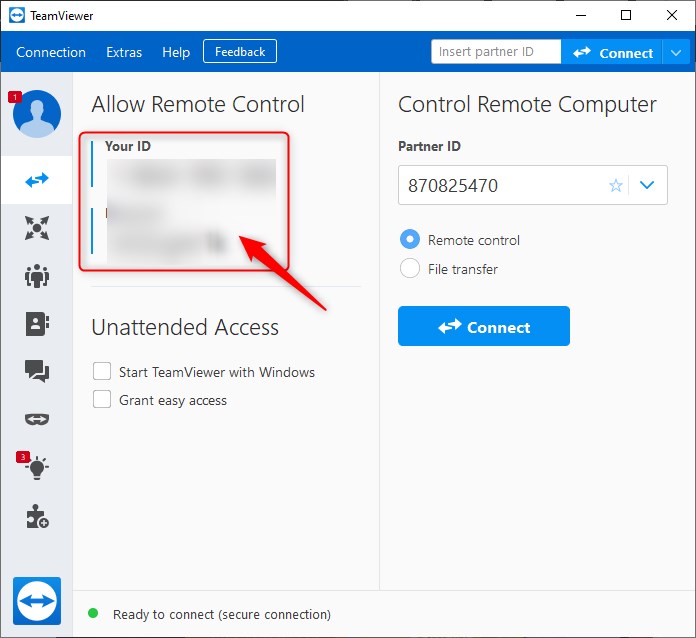Minimize the TeamViewer window
696x638 pixels.
(581, 16)
